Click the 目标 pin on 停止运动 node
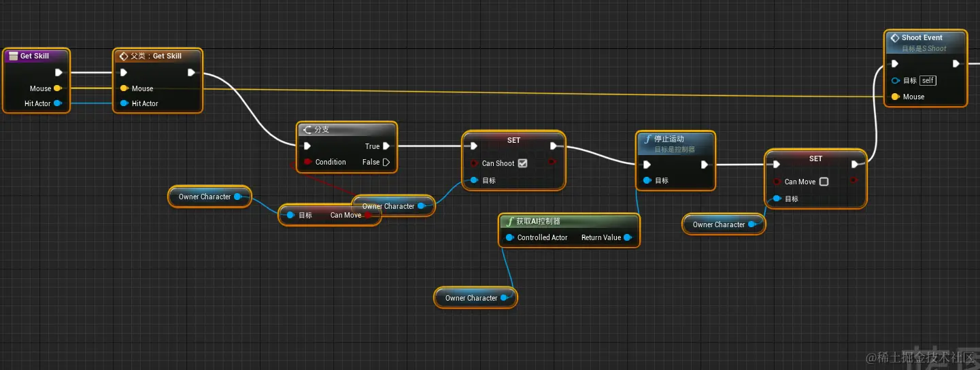This screenshot has height=370, width=980. 647,180
